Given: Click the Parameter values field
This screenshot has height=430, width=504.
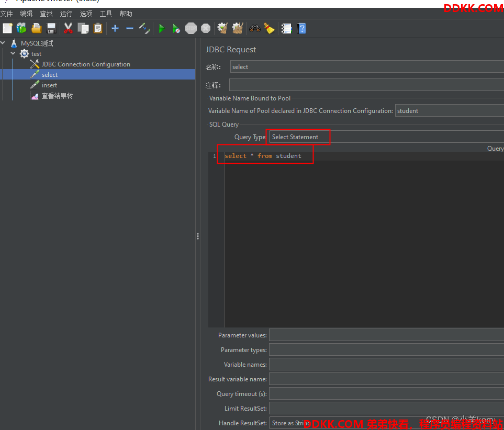Looking at the screenshot, I should click(386, 335).
